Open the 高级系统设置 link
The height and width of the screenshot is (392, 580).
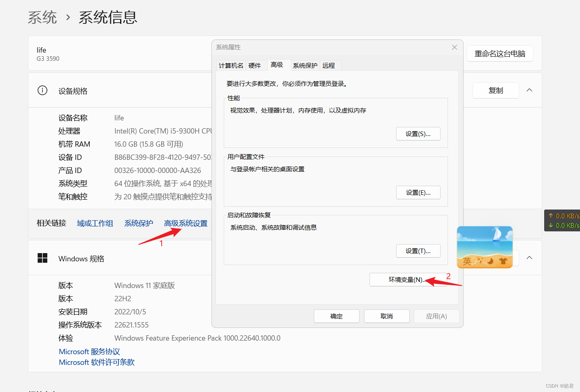coord(186,224)
